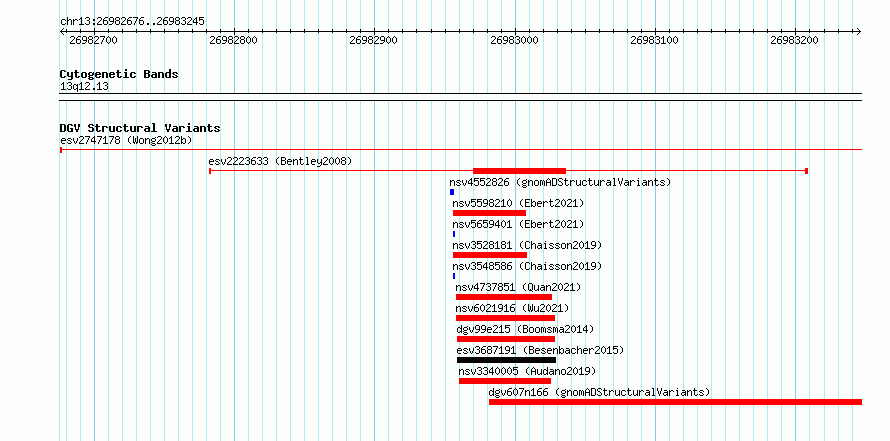
Task: Click the blue tick under nsv3548586
Action: point(454,276)
